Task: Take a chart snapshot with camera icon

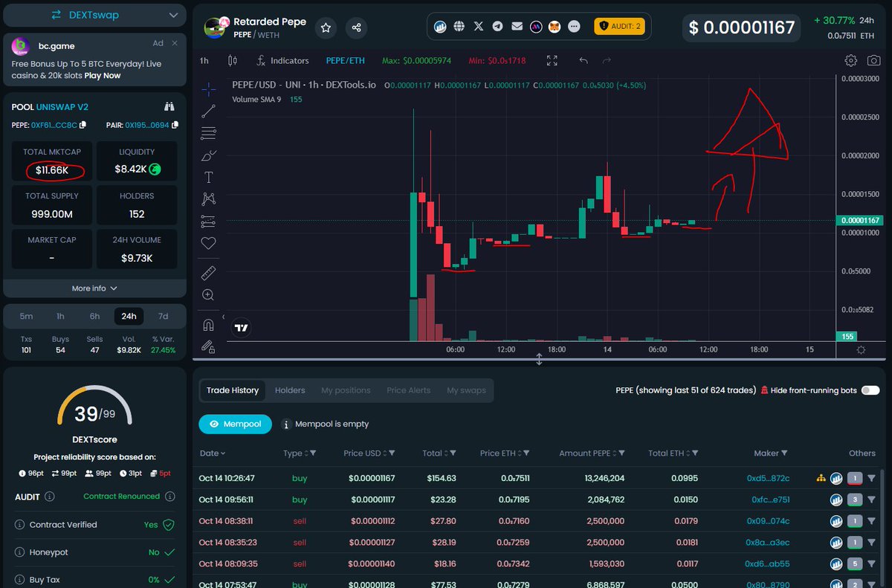Action: pos(874,60)
